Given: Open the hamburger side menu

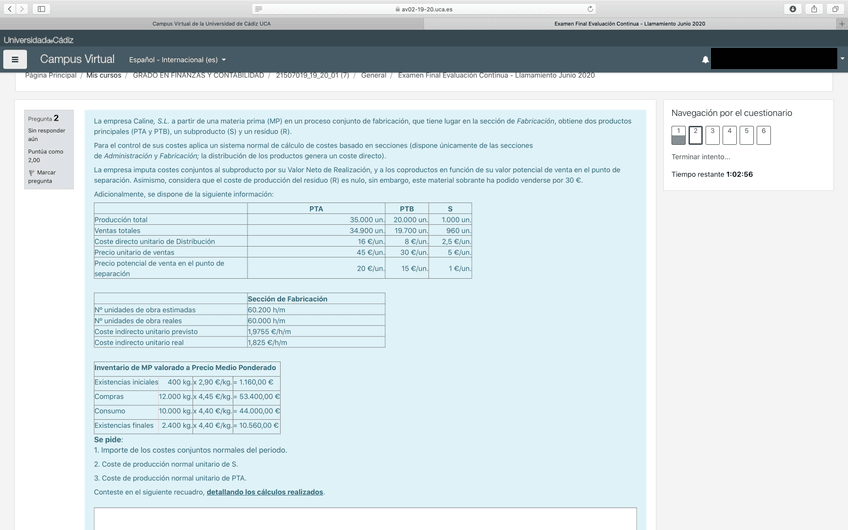Looking at the screenshot, I should pyautogui.click(x=15, y=60).
